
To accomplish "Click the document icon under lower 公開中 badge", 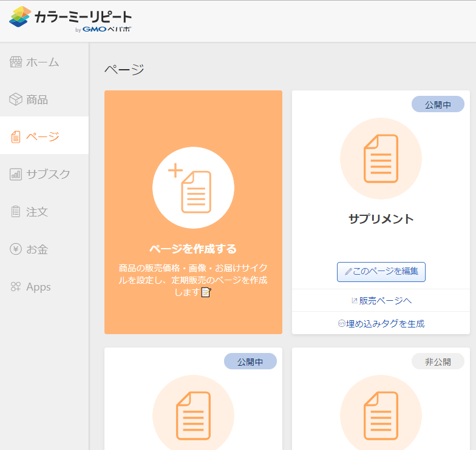I will [x=193, y=415].
